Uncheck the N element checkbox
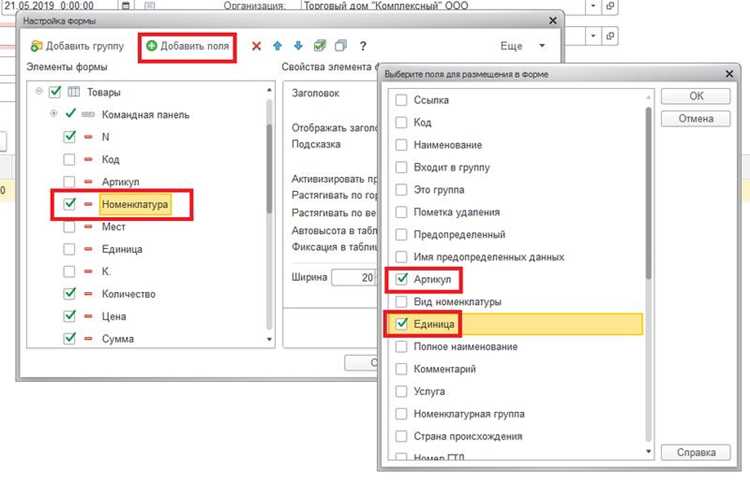Viewport: 750px width, 483px height. 69,137
